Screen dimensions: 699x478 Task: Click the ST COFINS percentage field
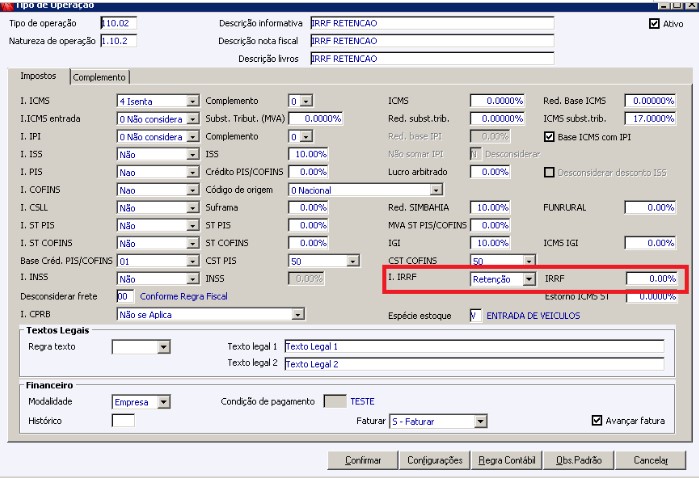(308, 243)
